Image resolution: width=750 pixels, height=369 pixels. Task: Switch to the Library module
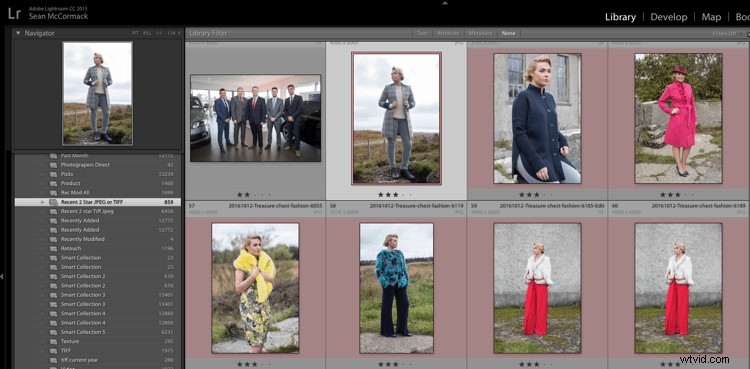click(x=620, y=17)
